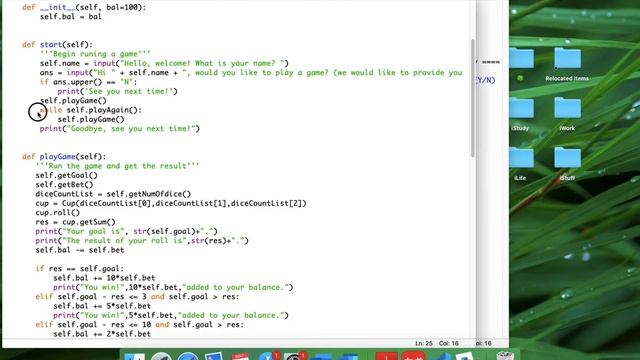The height and width of the screenshot is (360, 640).
Task: Click the 'elif self.goal - res <= 10' line
Action: click(140, 325)
